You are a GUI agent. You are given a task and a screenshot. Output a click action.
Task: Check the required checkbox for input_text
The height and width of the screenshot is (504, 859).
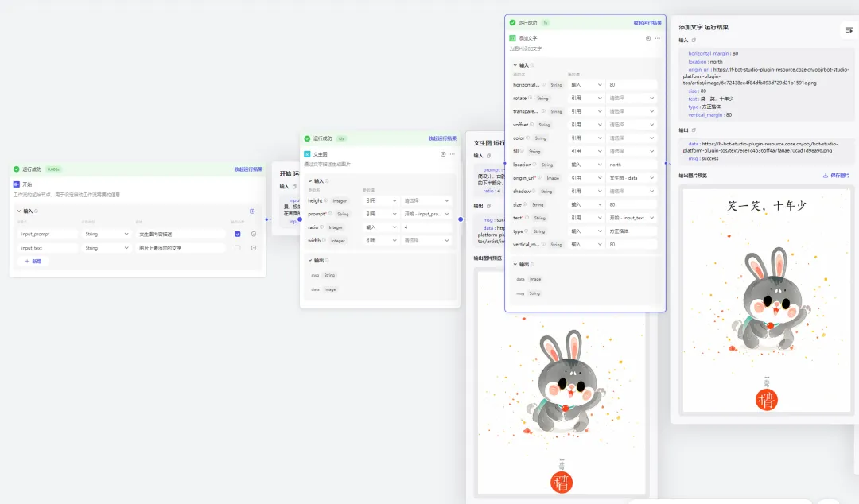coord(237,247)
